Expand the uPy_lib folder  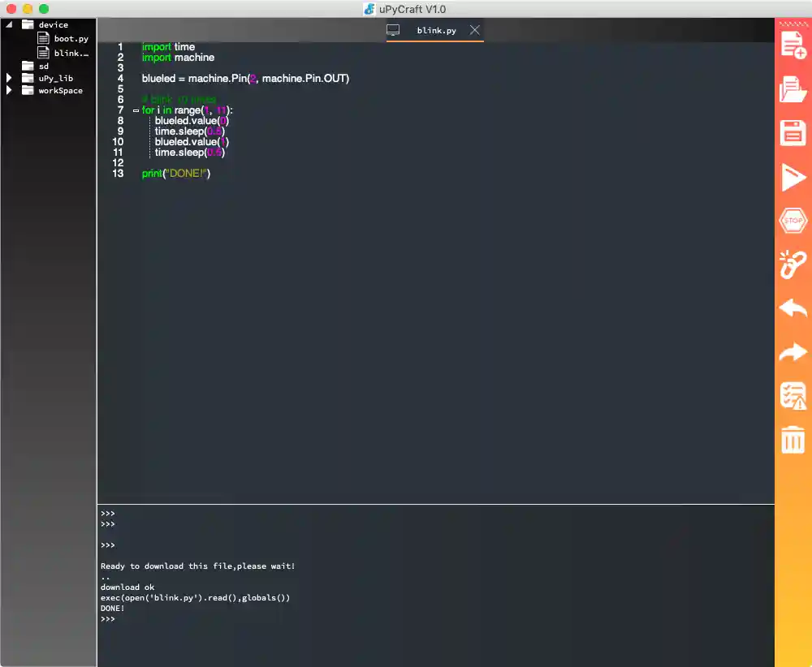pos(10,78)
